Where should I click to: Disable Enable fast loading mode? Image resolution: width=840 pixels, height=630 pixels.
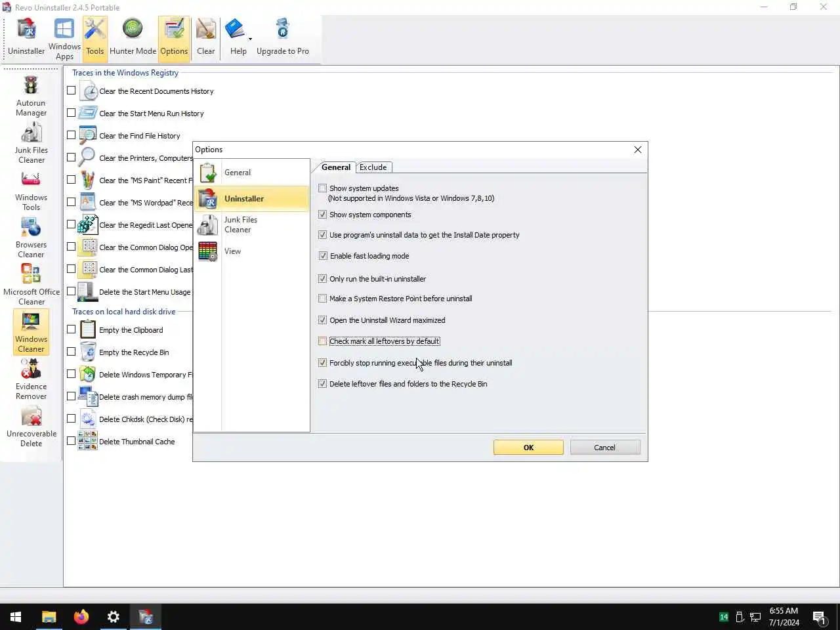(x=322, y=256)
